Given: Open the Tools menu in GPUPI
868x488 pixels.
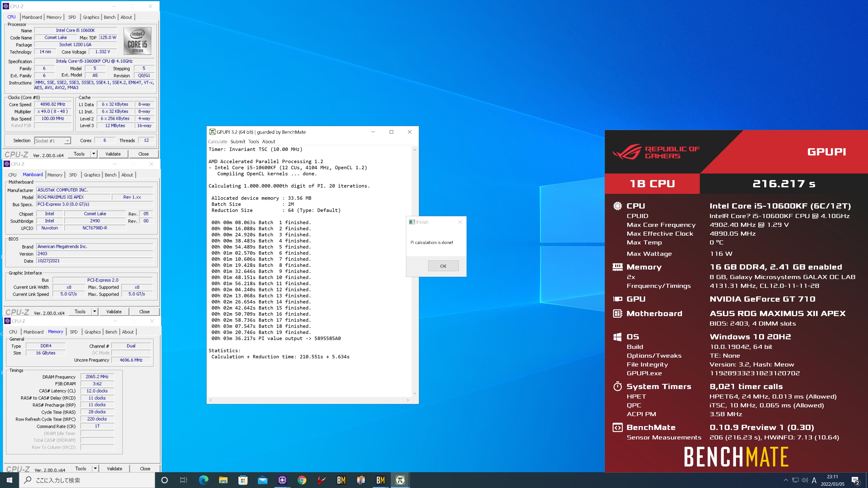Looking at the screenshot, I should click(254, 141).
